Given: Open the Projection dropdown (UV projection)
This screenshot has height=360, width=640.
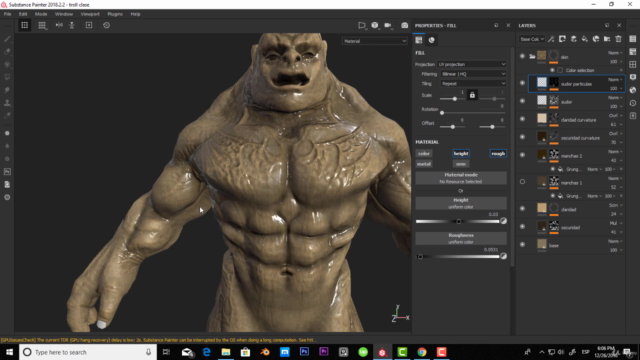Looking at the screenshot, I should tap(471, 64).
